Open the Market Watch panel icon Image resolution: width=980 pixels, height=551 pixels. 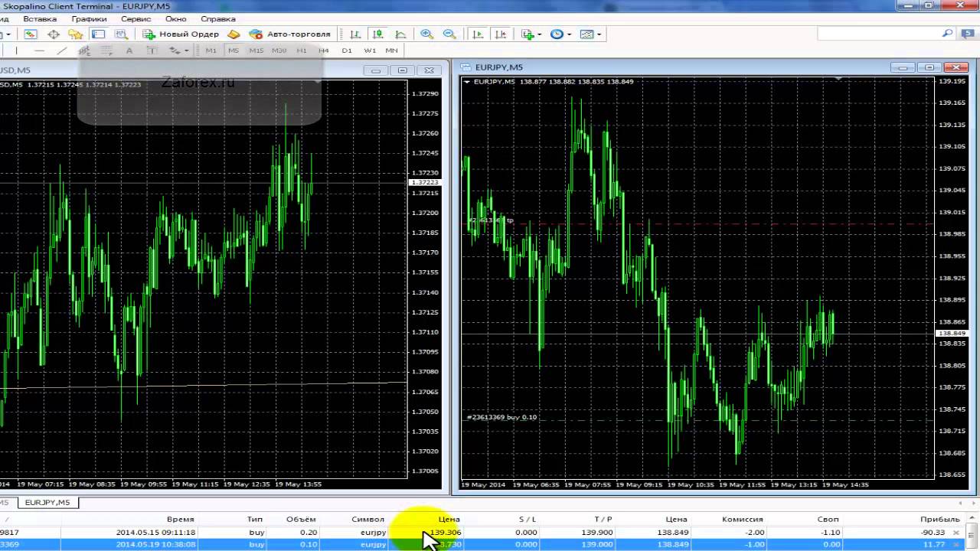point(31,34)
